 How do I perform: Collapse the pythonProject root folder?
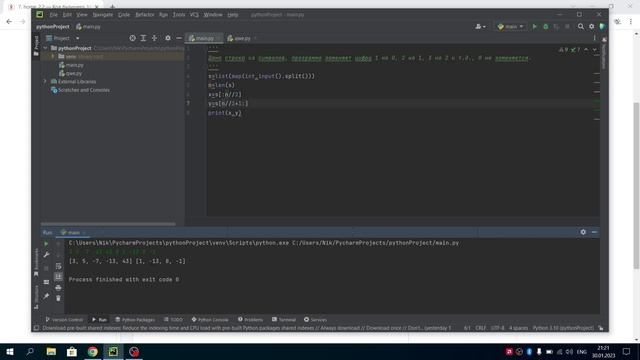(x=45, y=48)
